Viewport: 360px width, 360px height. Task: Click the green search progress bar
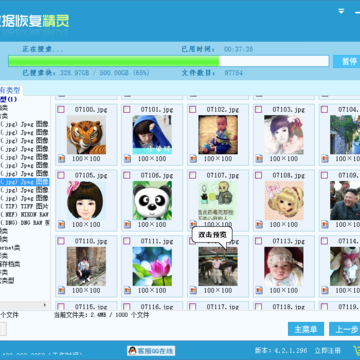point(114,61)
